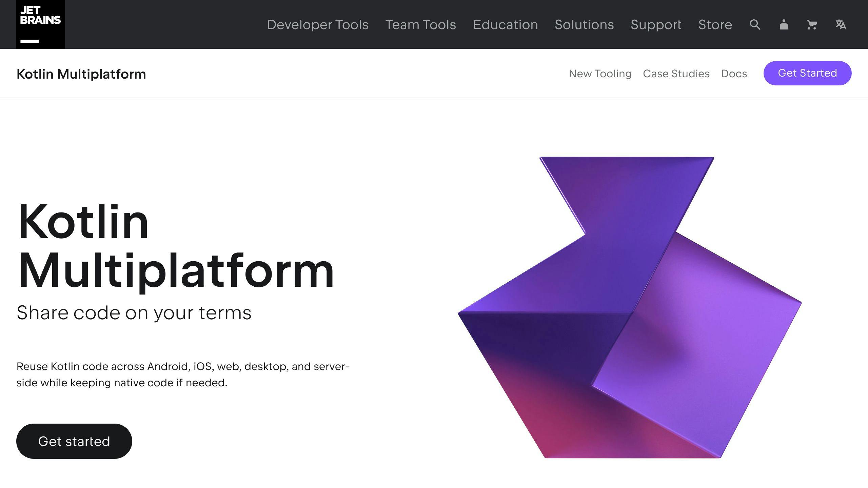
Task: Open your account profile
Action: coord(784,24)
